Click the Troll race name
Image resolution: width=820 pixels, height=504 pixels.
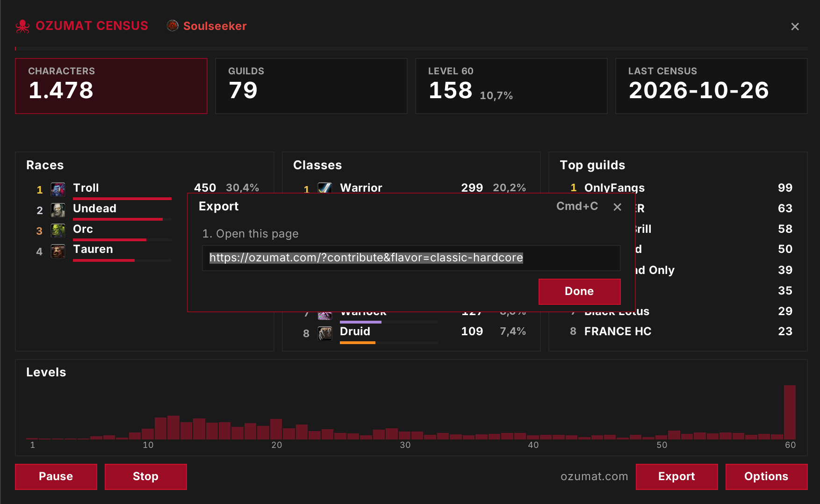tap(86, 188)
